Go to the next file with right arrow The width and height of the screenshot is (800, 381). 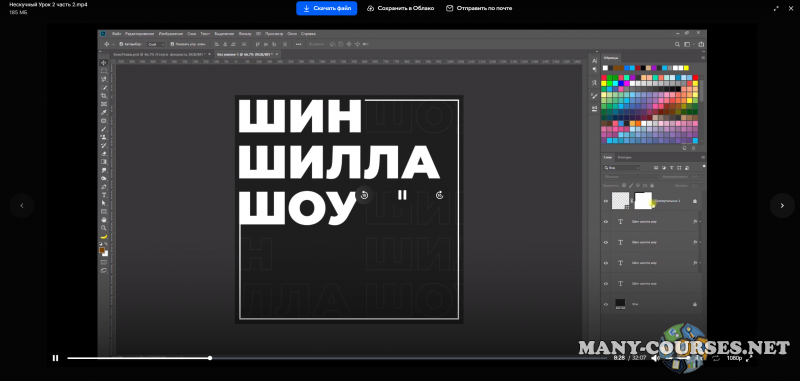coord(782,206)
